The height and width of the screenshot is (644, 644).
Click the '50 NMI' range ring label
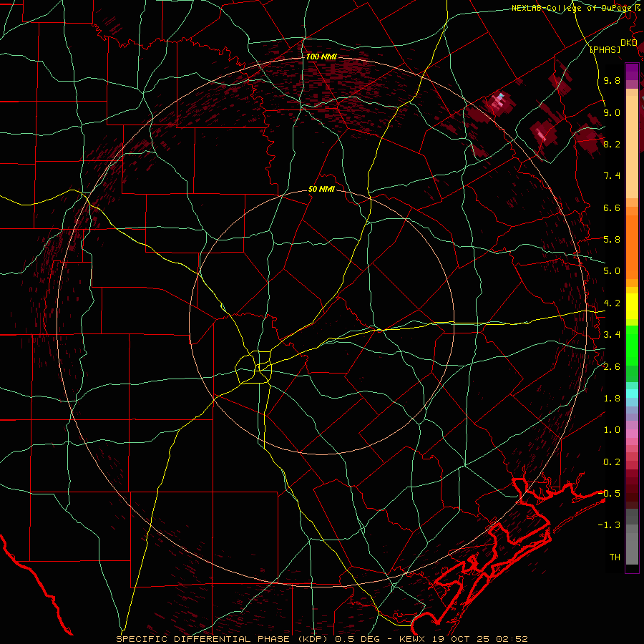pyautogui.click(x=321, y=189)
